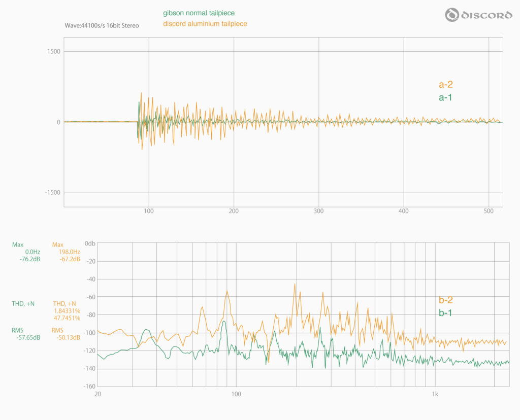Click the -76.2dB green max value

click(30, 259)
